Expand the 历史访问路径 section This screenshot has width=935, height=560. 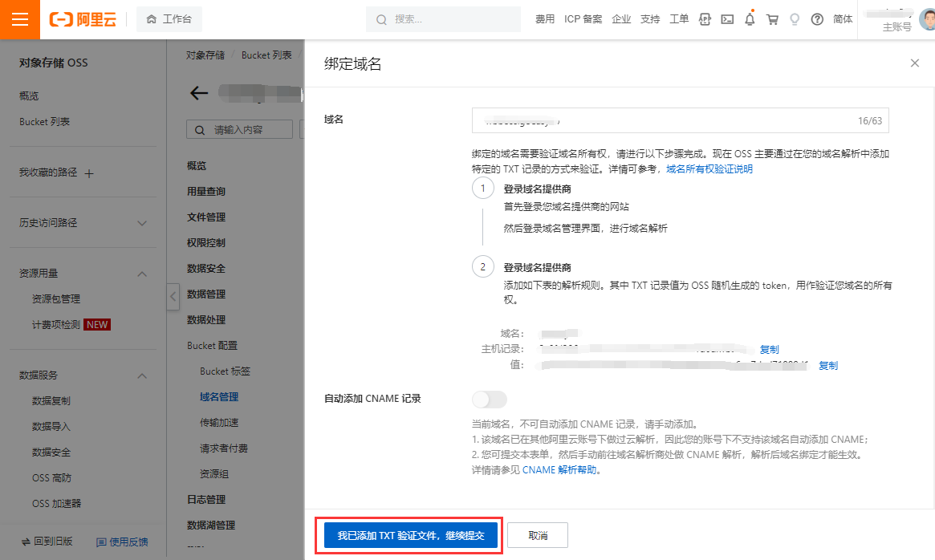pyautogui.click(x=142, y=223)
